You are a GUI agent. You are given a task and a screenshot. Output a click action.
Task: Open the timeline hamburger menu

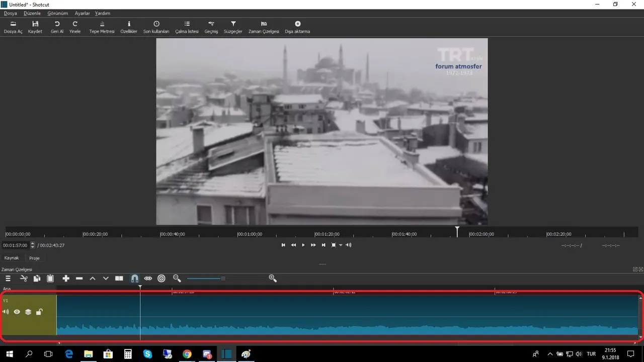[8, 278]
